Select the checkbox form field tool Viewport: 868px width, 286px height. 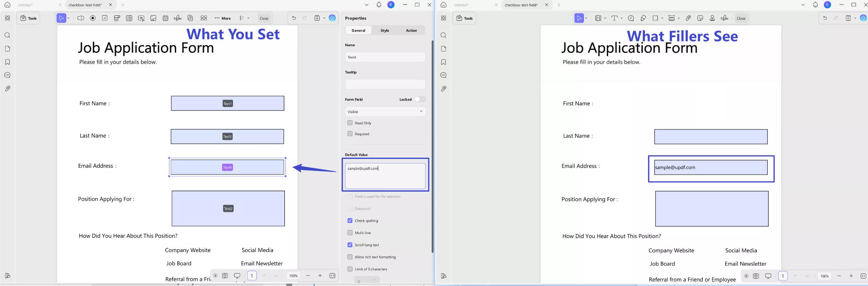point(105,18)
